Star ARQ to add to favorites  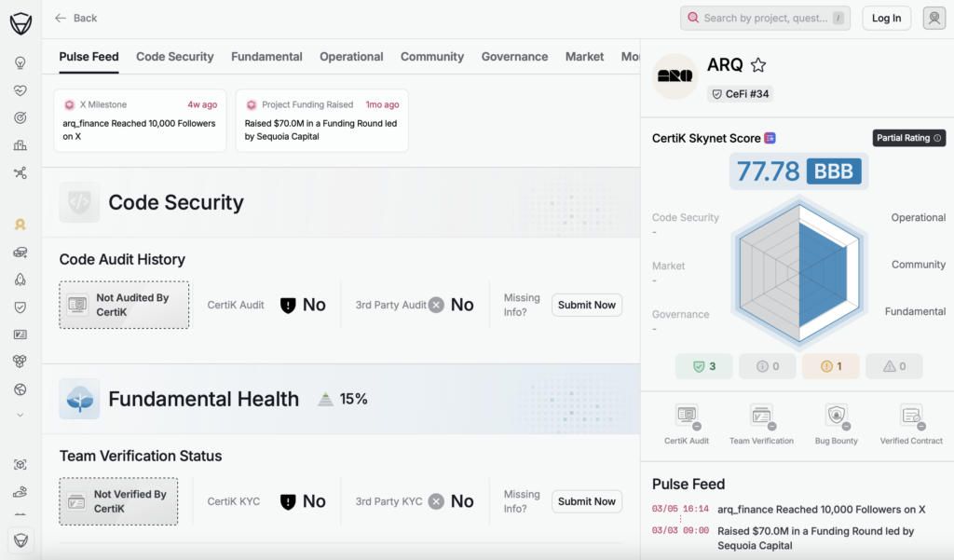coord(758,65)
